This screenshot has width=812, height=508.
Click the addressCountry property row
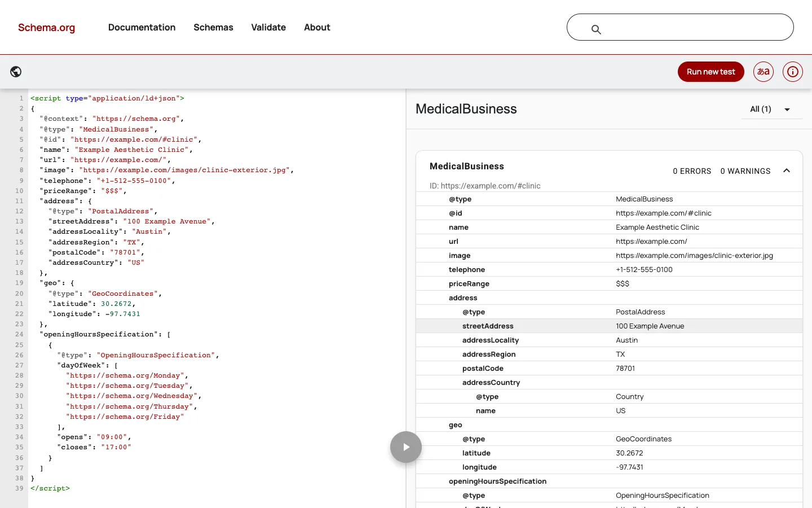[609, 382]
